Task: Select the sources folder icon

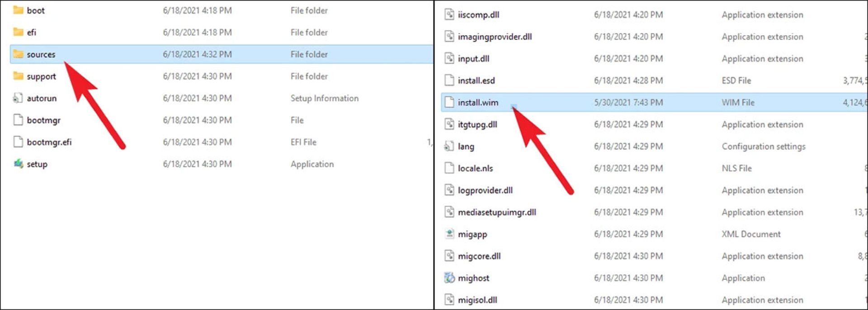Action: click(18, 54)
